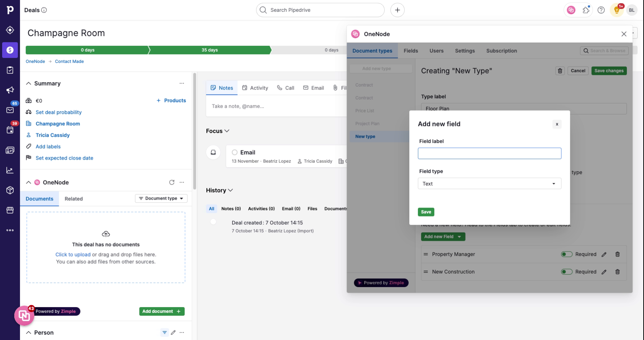
Task: Open the Pipedrive logo home icon
Action: pyautogui.click(x=10, y=10)
